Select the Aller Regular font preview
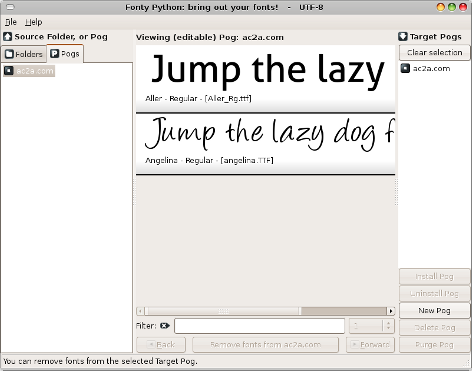472x371 pixels. [265, 79]
